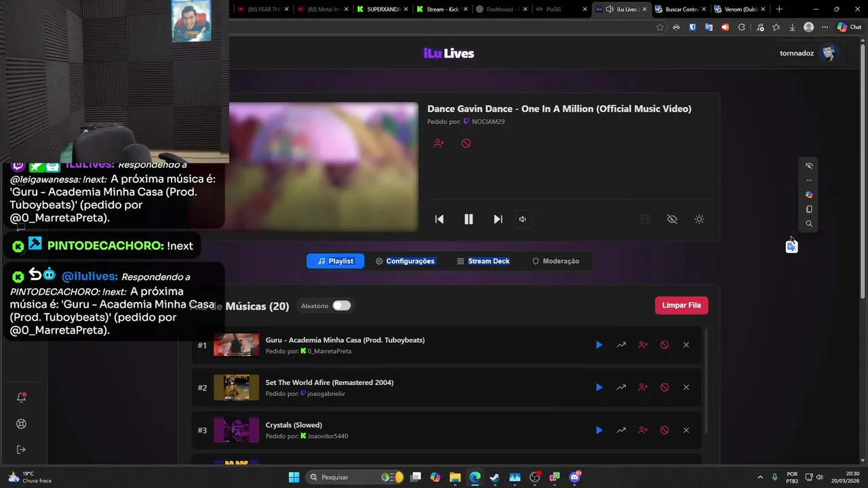The image size is (868, 488).
Task: Block the Set The World Afire song
Action: (x=665, y=388)
